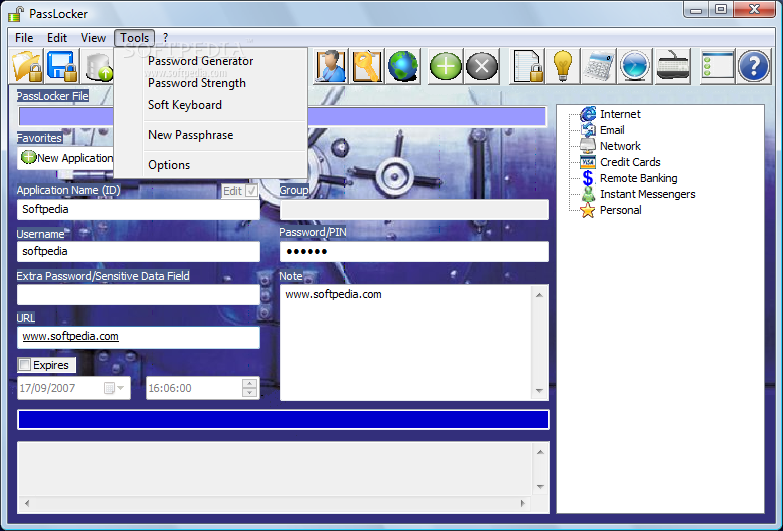Click the blue question mark help icon
783x531 pixels.
click(754, 66)
